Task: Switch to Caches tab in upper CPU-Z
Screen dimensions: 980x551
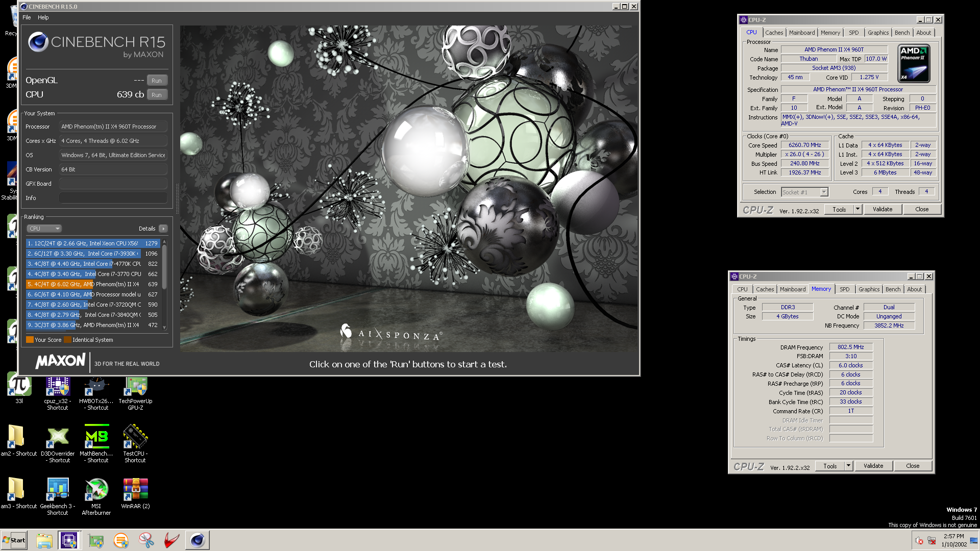Action: click(x=774, y=33)
